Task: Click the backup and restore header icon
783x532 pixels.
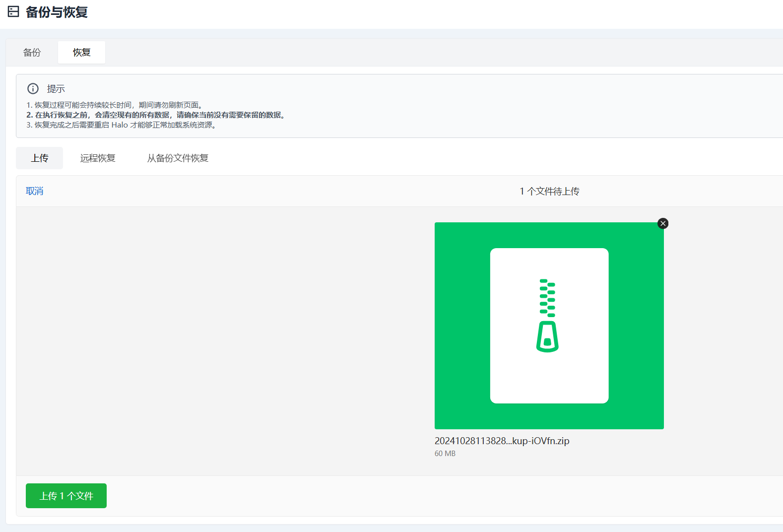Action: point(13,11)
